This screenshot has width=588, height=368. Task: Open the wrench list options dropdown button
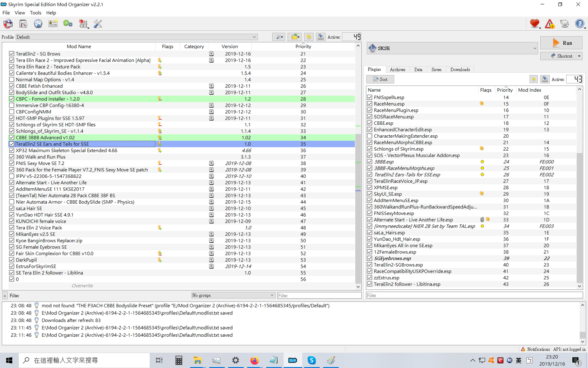point(278,37)
